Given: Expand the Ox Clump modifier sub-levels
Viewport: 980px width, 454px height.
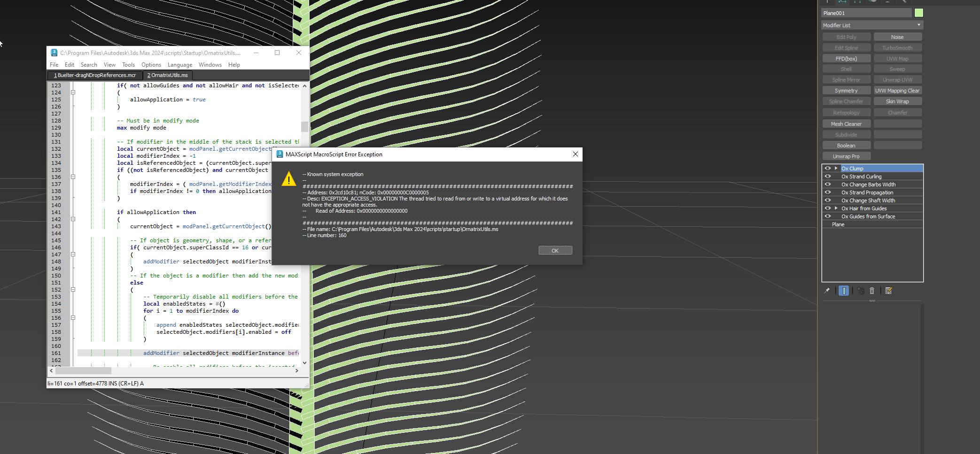Looking at the screenshot, I should pyautogui.click(x=836, y=168).
